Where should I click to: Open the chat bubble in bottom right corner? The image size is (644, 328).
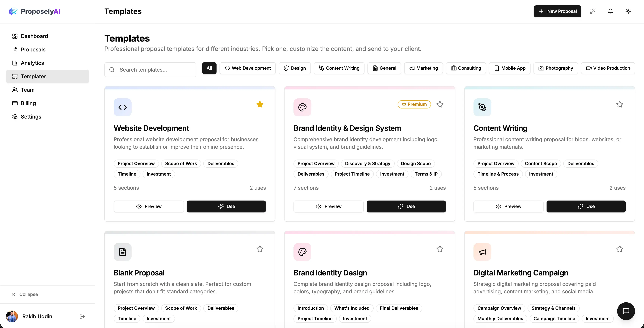(x=626, y=311)
